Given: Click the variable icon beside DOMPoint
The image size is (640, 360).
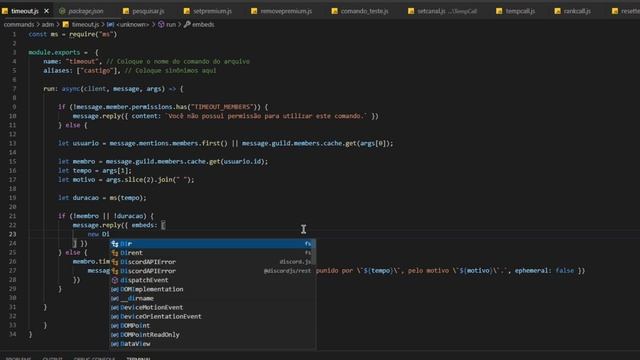Looking at the screenshot, I should (115, 326).
